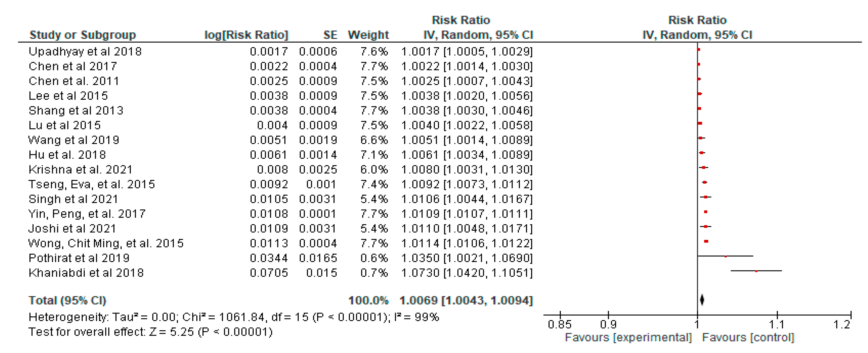Screen dimensions: 868x353
Task: Click the Pothirat et al 2019 study name
Action: click(x=79, y=258)
